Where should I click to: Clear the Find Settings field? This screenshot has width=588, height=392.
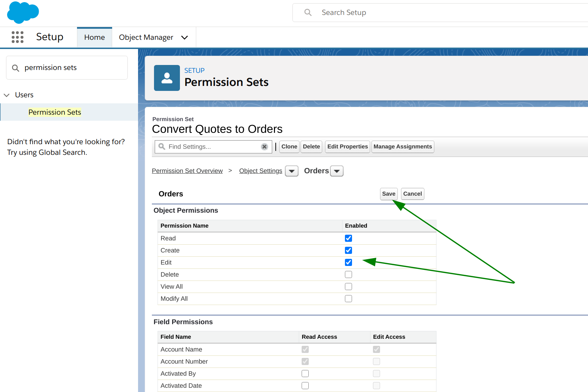(264, 147)
